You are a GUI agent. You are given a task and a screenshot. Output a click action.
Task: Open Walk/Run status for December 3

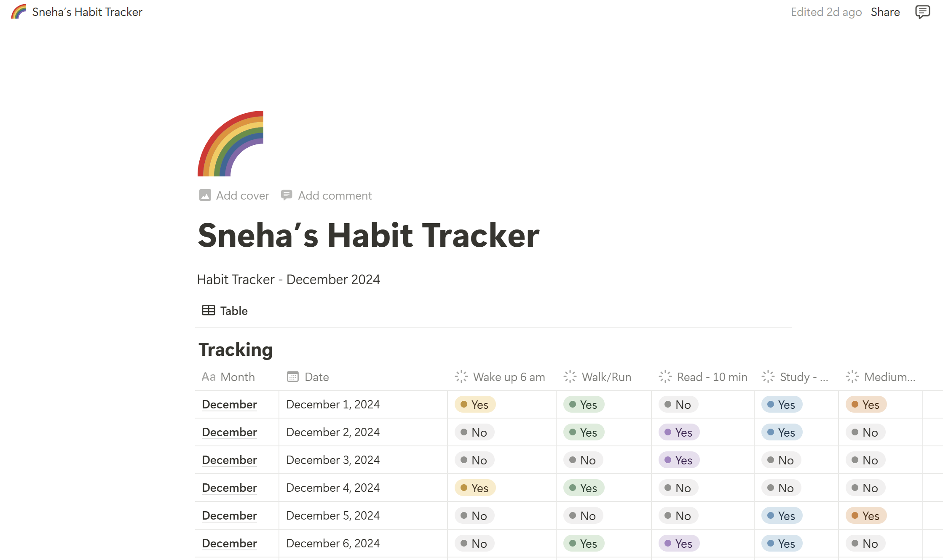(x=583, y=460)
